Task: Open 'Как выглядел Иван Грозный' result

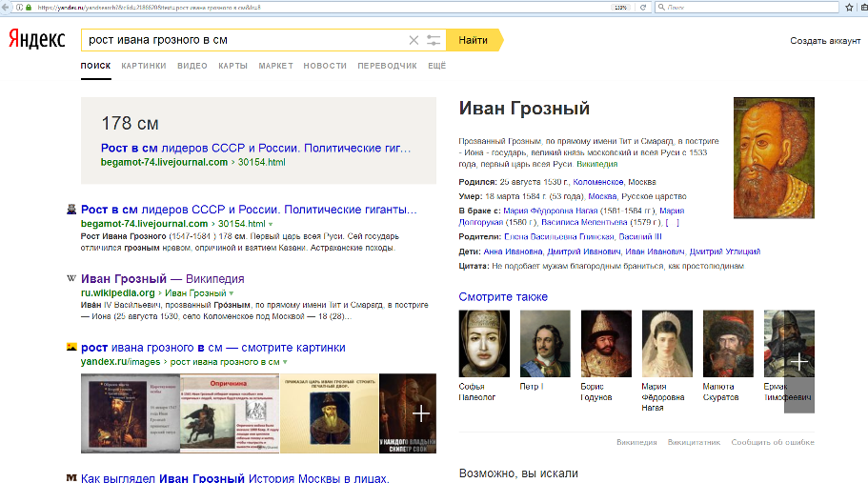Action: point(234,477)
